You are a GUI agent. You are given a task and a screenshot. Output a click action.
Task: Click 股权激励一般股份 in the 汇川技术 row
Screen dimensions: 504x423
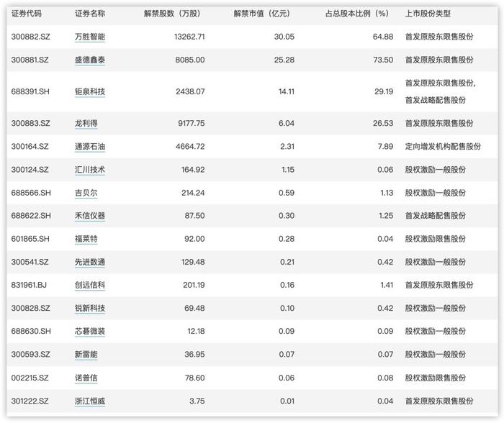click(435, 170)
